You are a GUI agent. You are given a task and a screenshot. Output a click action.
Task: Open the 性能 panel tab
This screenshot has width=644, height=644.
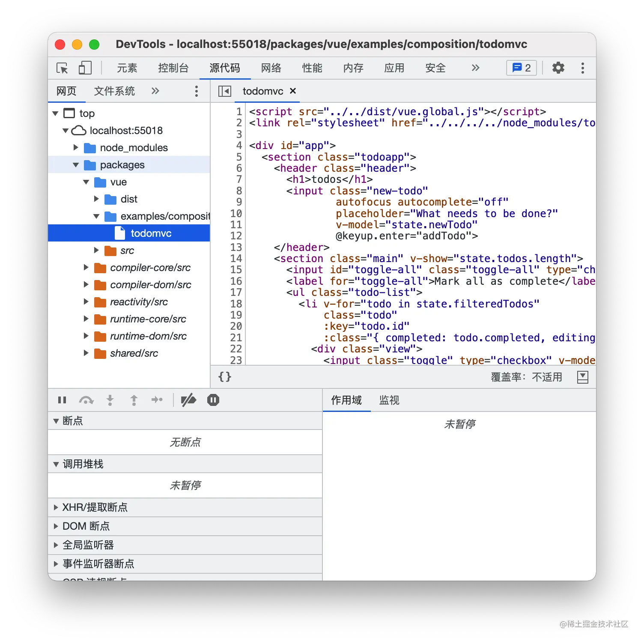click(312, 68)
